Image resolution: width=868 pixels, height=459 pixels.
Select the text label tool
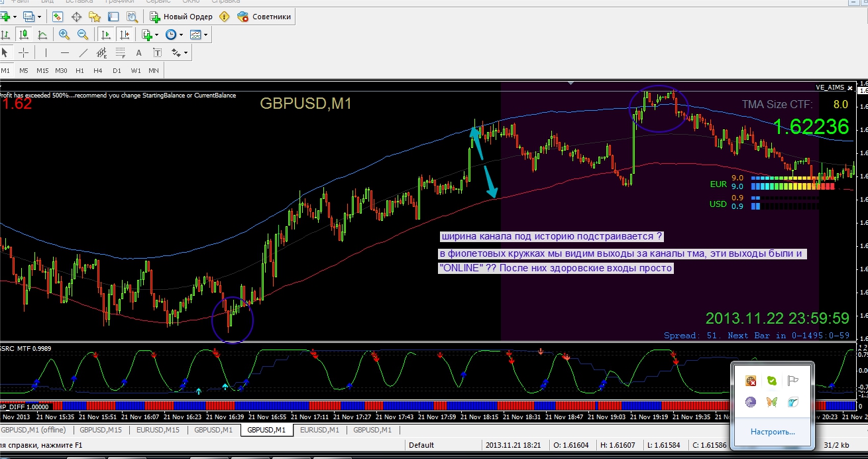157,52
